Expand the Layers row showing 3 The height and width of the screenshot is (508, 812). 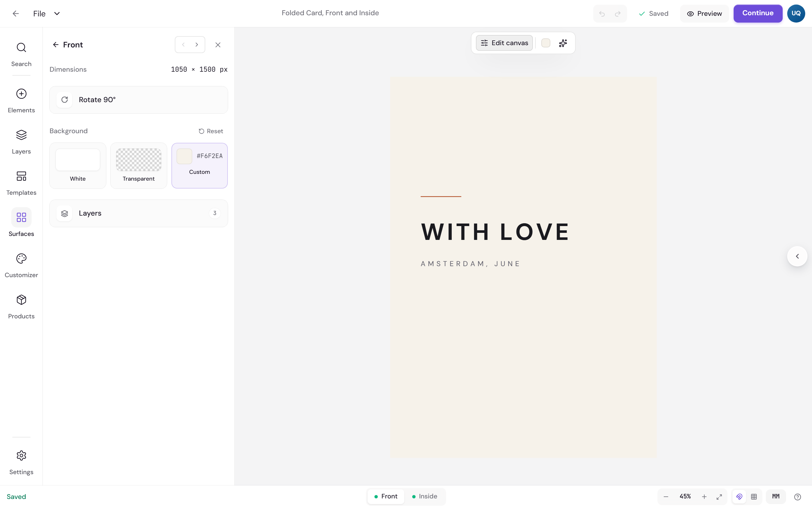pyautogui.click(x=139, y=213)
